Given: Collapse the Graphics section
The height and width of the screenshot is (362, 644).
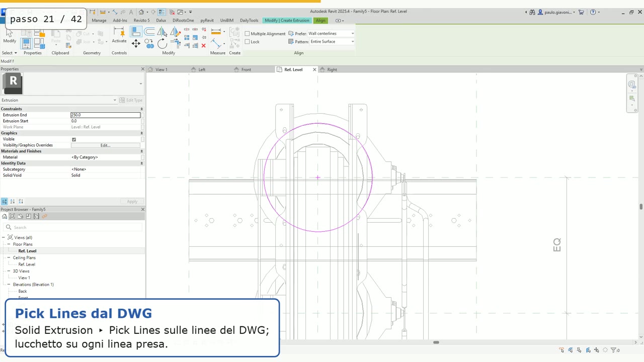Looking at the screenshot, I should 141,133.
